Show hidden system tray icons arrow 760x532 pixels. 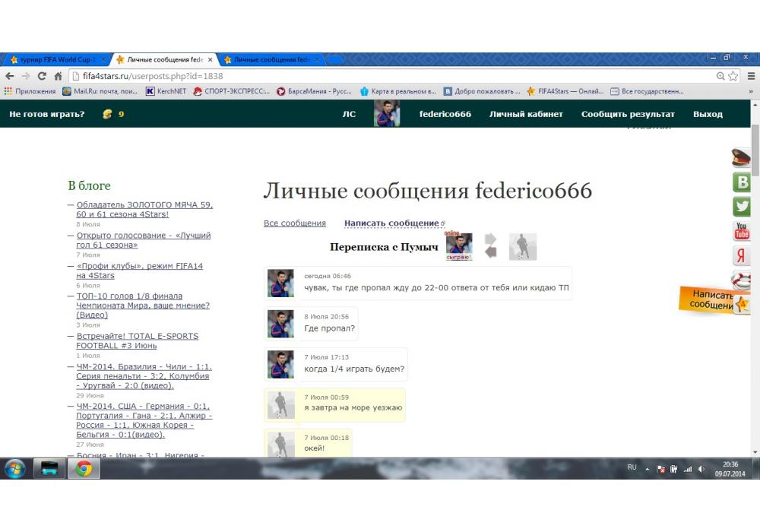tap(648, 469)
